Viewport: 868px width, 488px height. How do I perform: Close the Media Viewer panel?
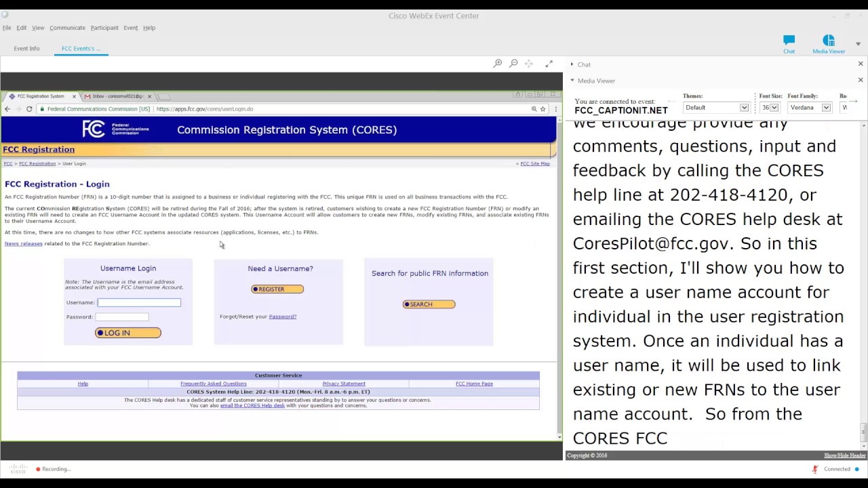click(861, 80)
